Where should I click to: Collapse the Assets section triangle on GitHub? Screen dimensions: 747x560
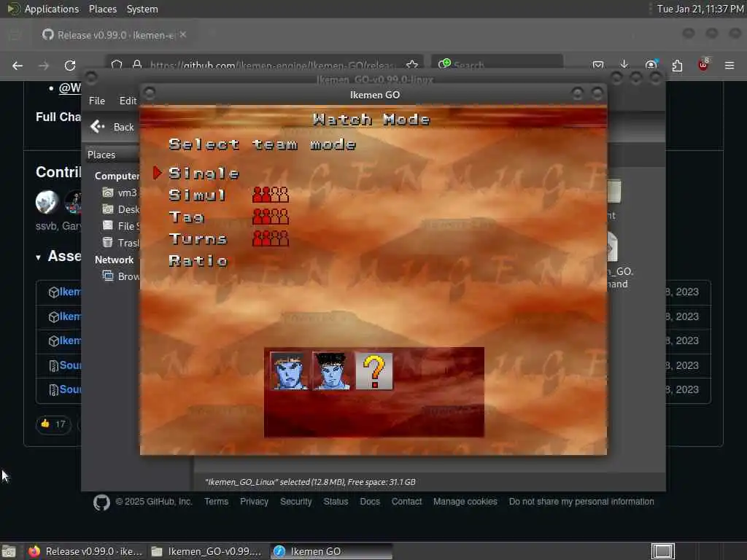(x=38, y=257)
